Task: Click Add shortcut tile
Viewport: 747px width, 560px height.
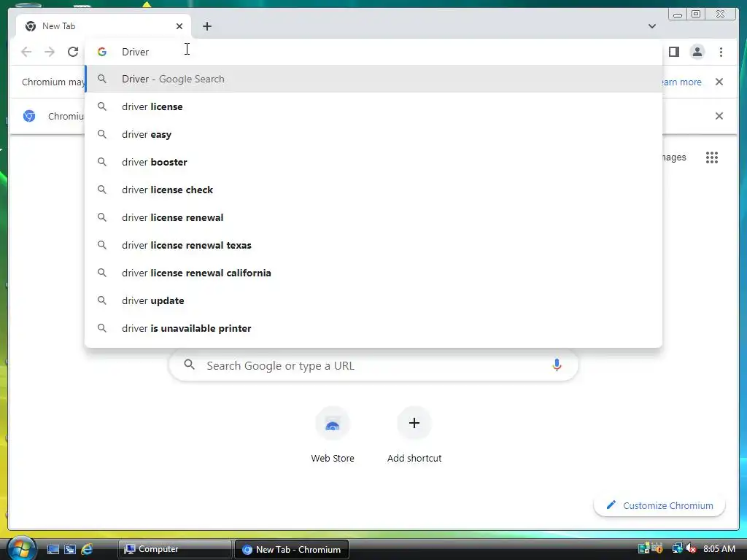Action: [x=414, y=435]
